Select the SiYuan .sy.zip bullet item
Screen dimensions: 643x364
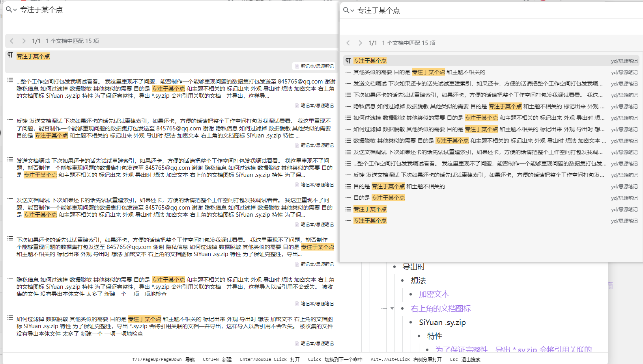442,322
